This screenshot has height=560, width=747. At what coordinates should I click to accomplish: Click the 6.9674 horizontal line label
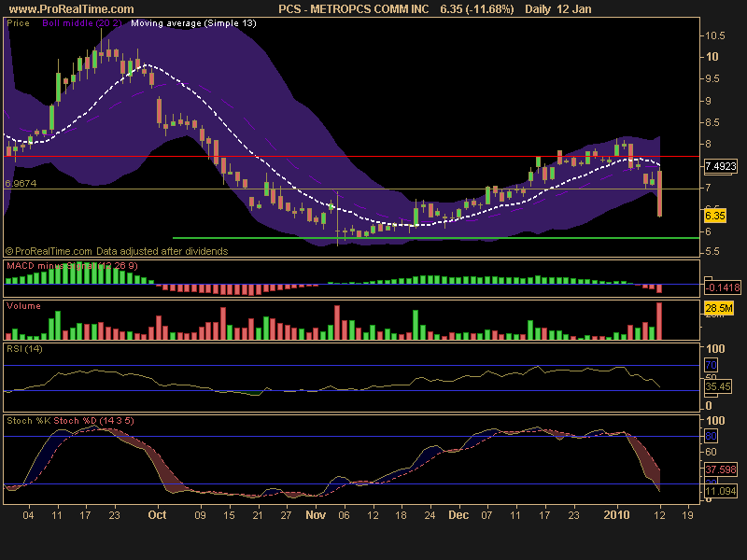click(21, 183)
